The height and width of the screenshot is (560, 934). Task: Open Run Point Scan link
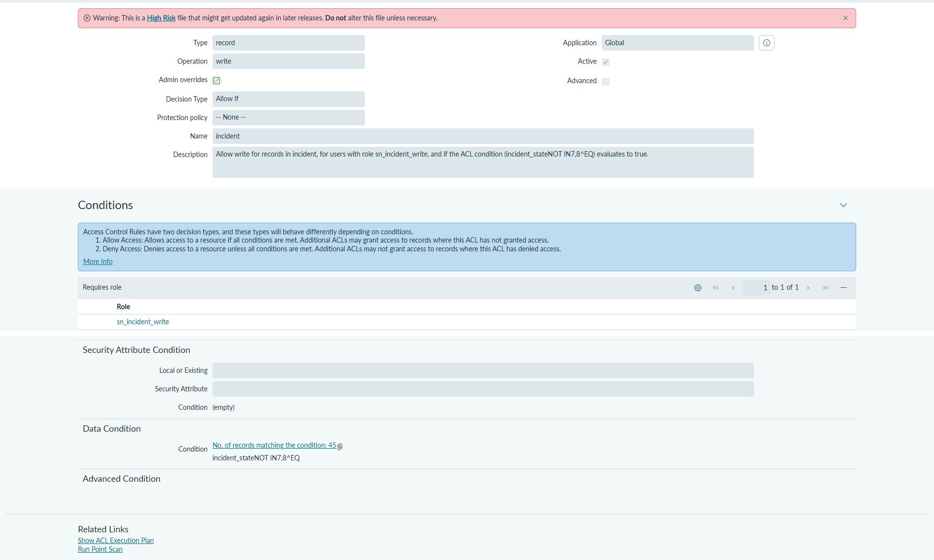pos(100,549)
